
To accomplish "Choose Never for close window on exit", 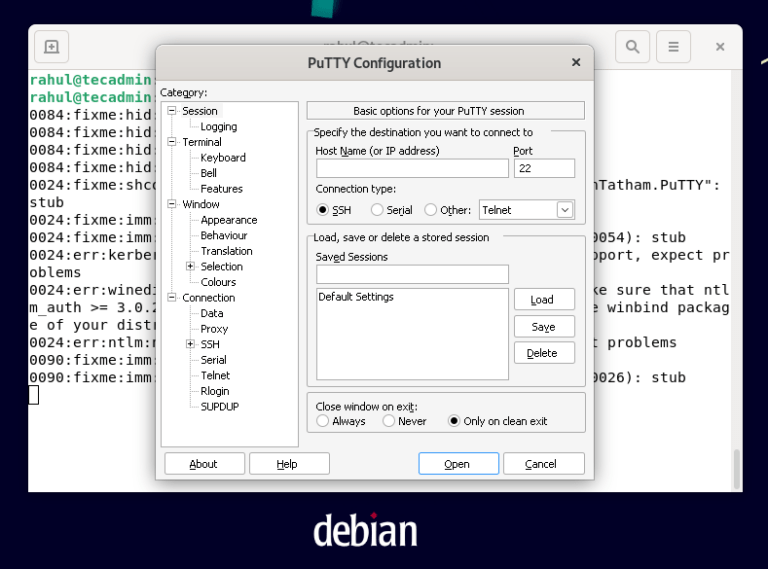I will point(389,421).
